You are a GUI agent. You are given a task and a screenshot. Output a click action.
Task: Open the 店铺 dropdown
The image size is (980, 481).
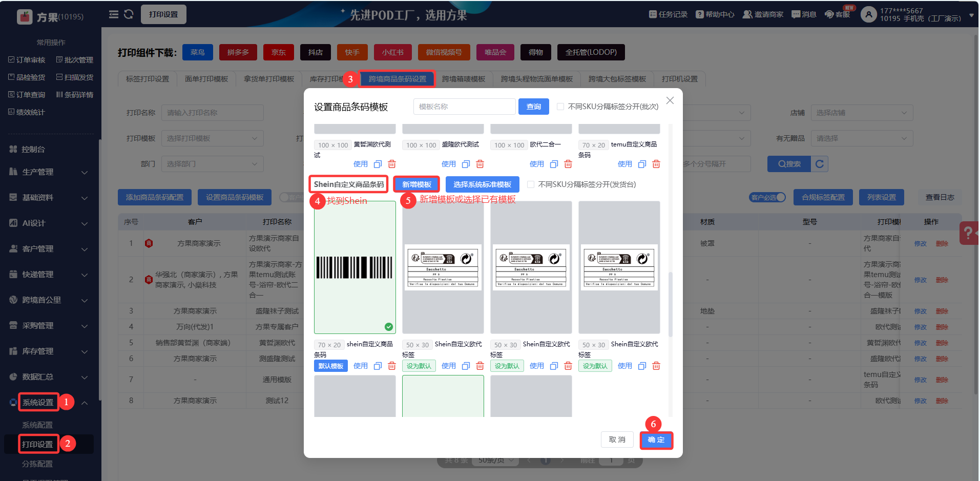[x=862, y=113]
